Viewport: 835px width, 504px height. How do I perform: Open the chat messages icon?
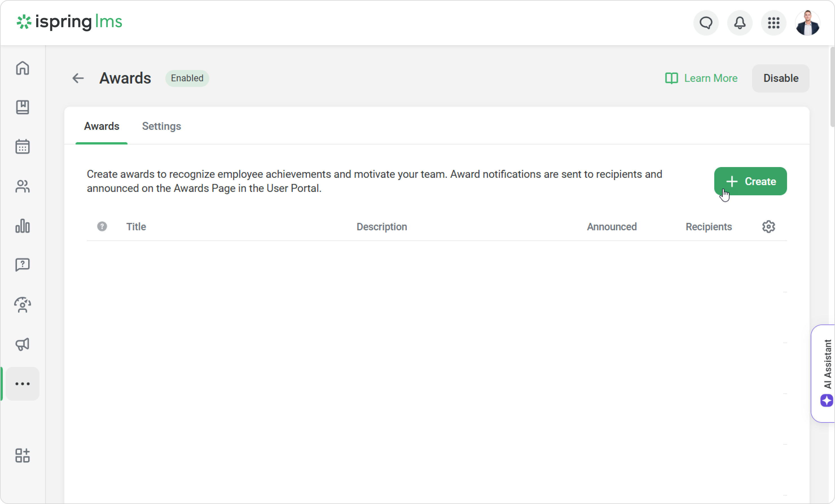706,23
